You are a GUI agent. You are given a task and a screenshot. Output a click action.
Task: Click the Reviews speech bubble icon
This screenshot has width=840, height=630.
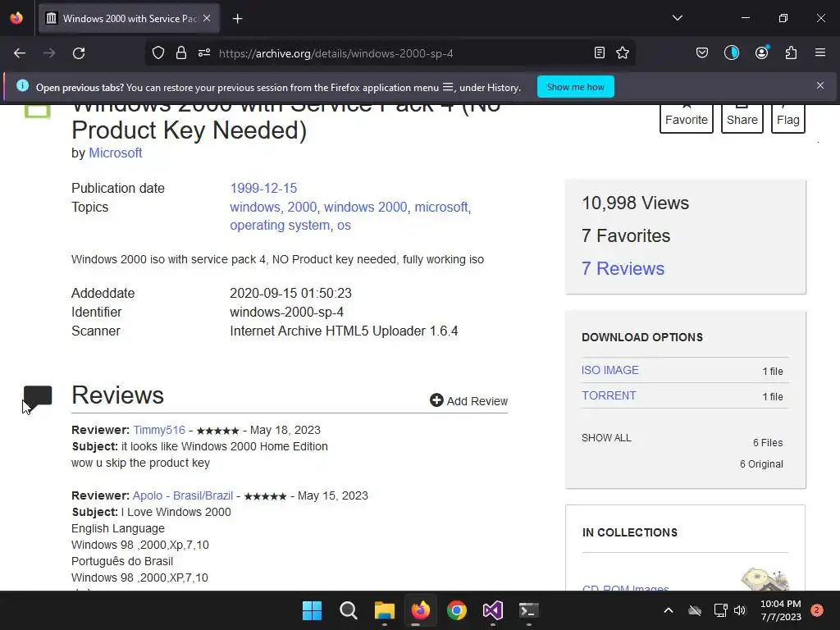point(38,398)
